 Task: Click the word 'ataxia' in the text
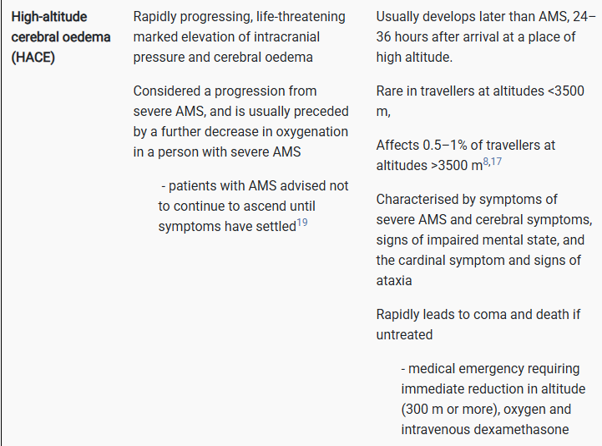(394, 281)
